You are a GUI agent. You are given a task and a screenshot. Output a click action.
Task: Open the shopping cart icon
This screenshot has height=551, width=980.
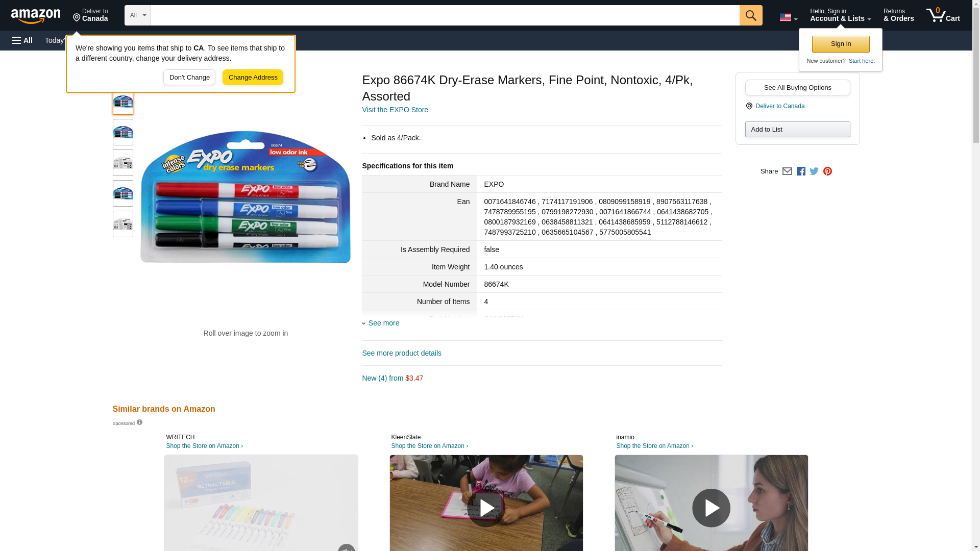(943, 15)
